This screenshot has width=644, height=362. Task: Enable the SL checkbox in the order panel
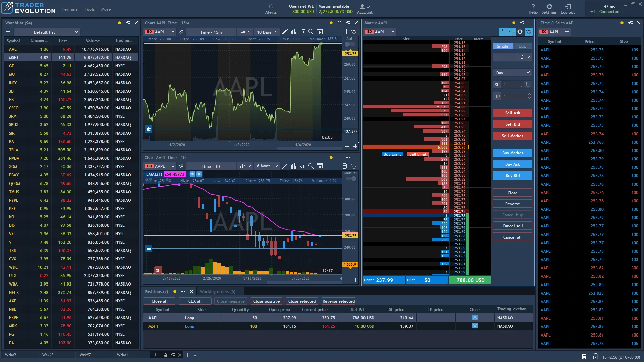[x=497, y=85]
